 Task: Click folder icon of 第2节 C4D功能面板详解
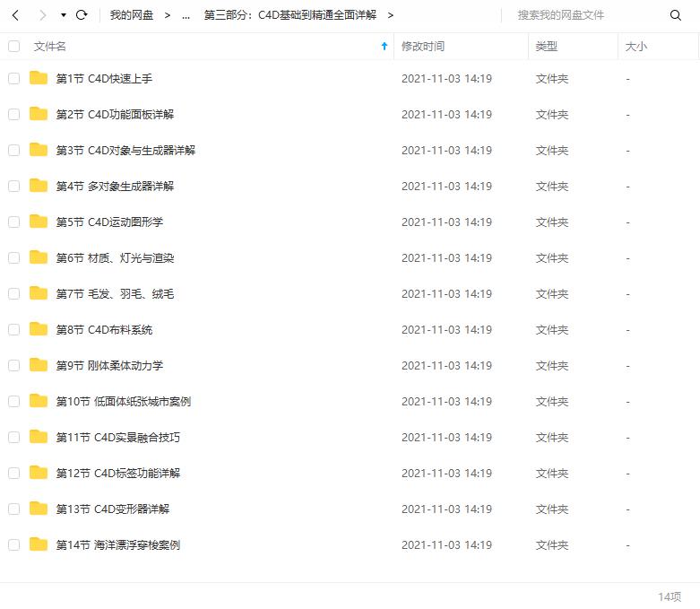pyautogui.click(x=39, y=114)
